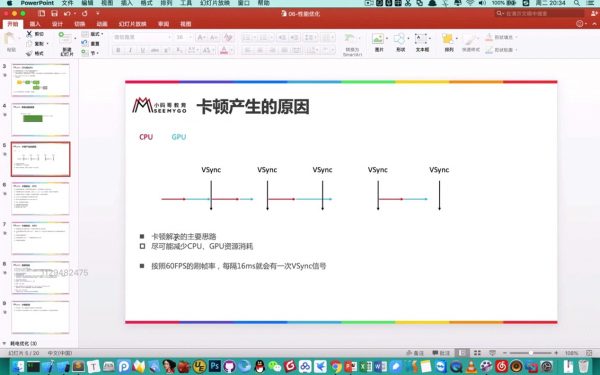
Task: Click the Redo/Repeat icon
Action: pyautogui.click(x=85, y=13)
